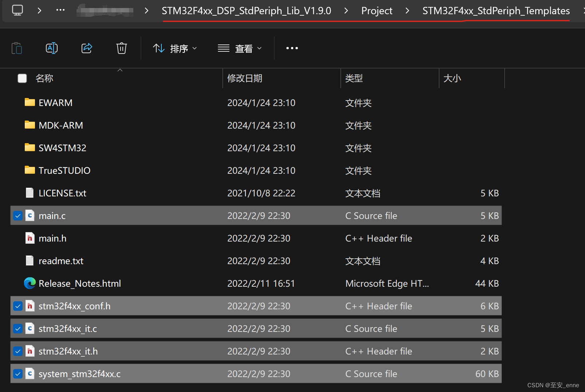The image size is (585, 392).
Task: Open the See more toolbar menu
Action: [x=291, y=48]
